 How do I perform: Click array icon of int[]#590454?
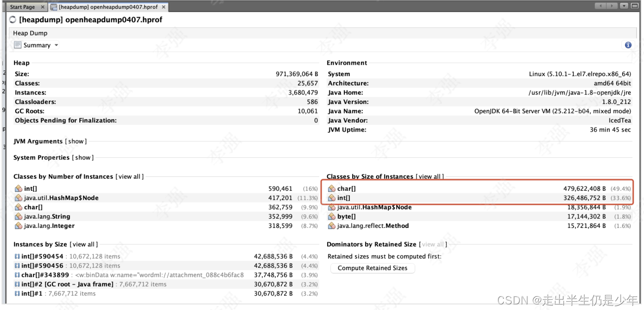(x=17, y=256)
